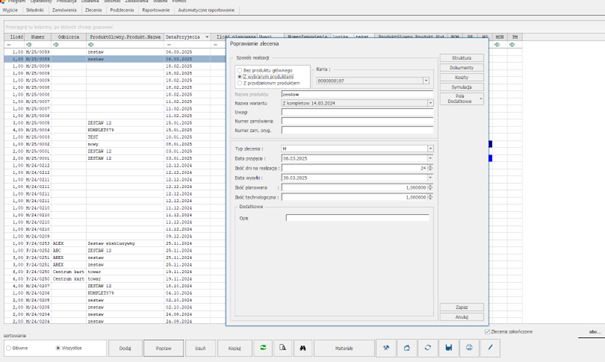
Task: Adjust 'Ilość dni na realizację' spinner arrows
Action: click(x=430, y=168)
